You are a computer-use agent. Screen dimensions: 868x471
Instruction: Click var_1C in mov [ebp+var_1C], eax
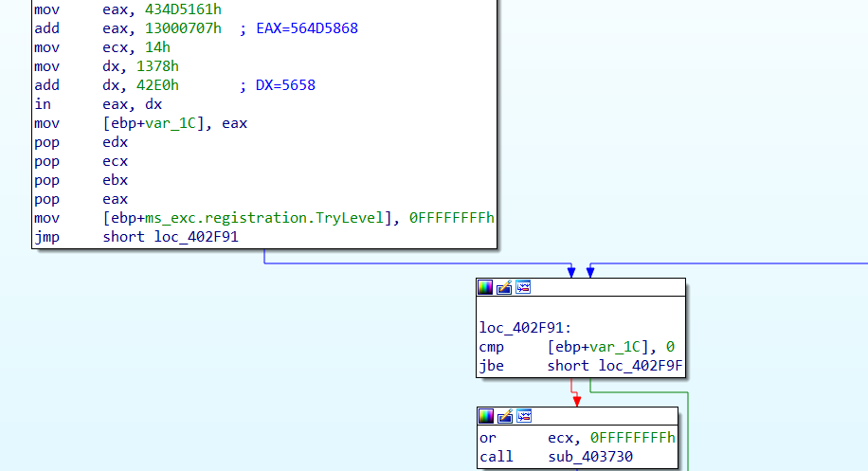tap(171, 123)
